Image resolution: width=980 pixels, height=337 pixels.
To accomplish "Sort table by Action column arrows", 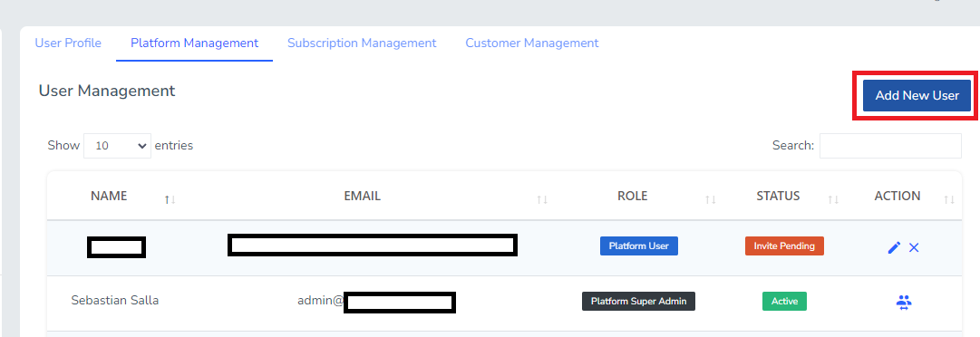I will tap(949, 199).
